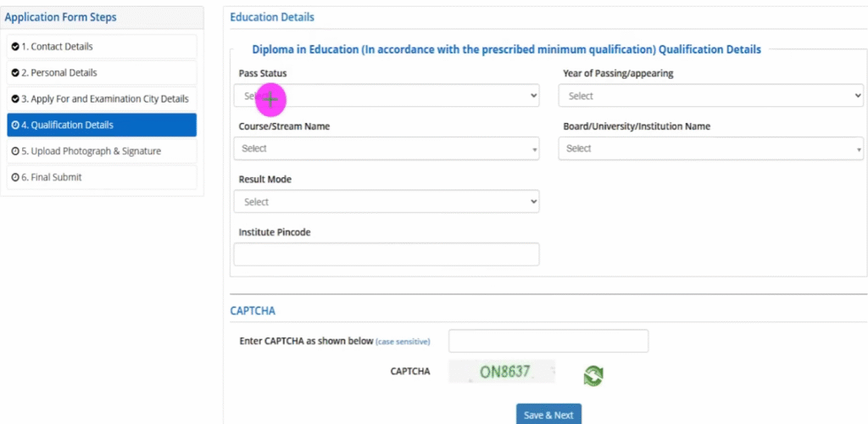Click checkmark icon beside Contact Details step
Image resolution: width=868 pixels, height=424 pixels.
click(x=14, y=47)
